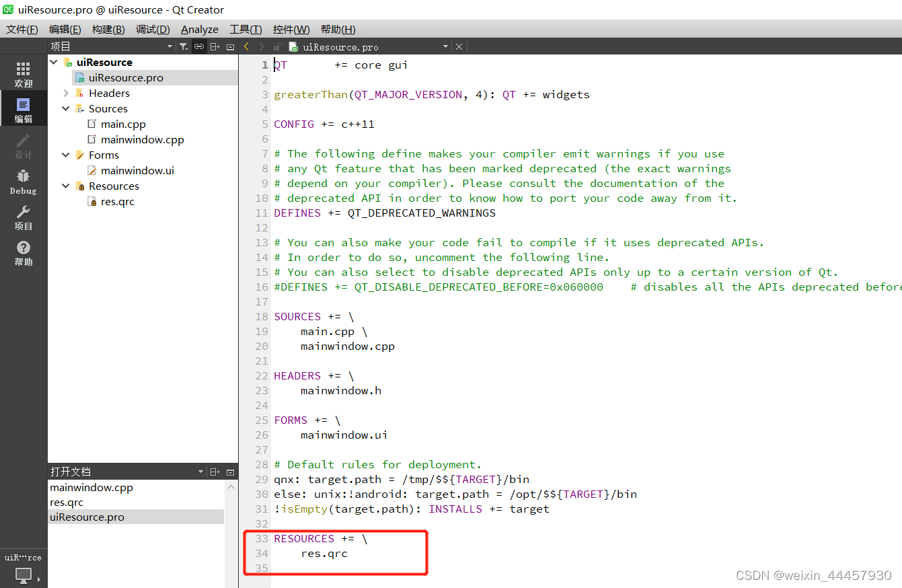Open the 文件(F) menu
Screen dimensions: 902x588
[22, 30]
